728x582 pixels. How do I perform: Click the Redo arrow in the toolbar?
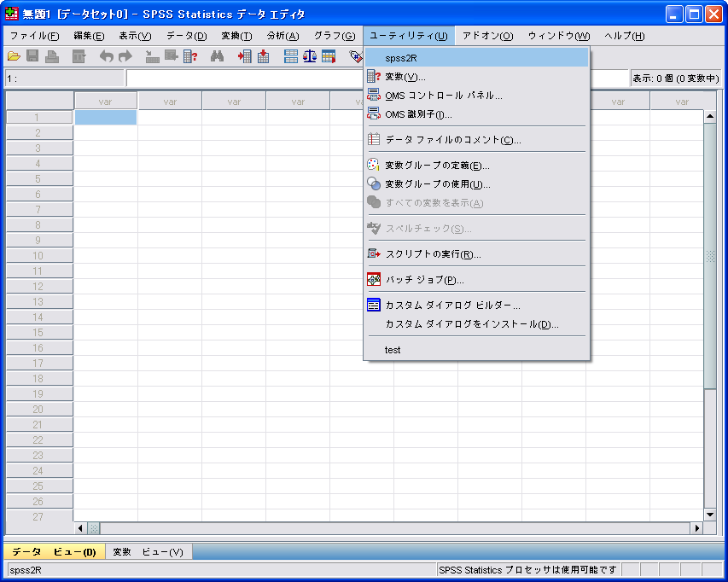(125, 56)
